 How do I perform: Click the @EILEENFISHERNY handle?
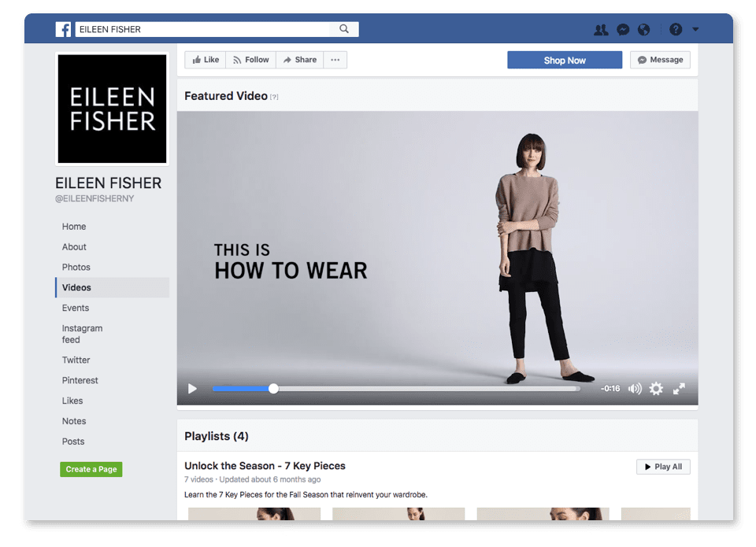pyautogui.click(x=94, y=198)
